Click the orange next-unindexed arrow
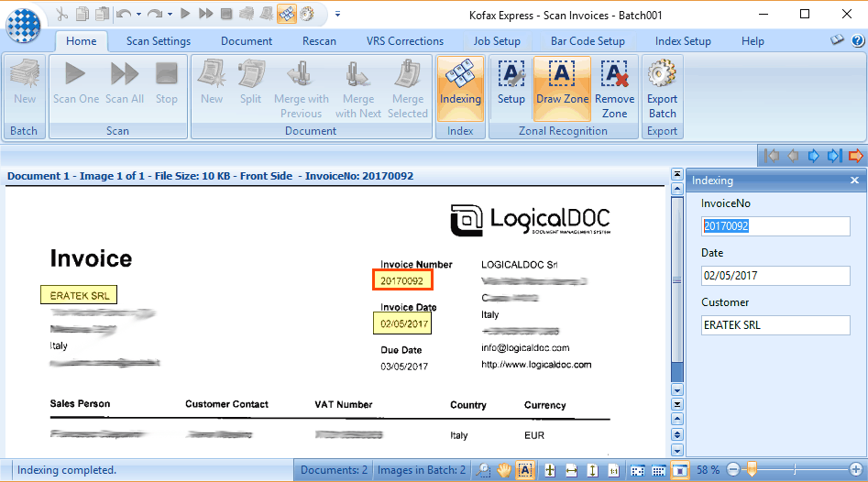 coord(856,156)
